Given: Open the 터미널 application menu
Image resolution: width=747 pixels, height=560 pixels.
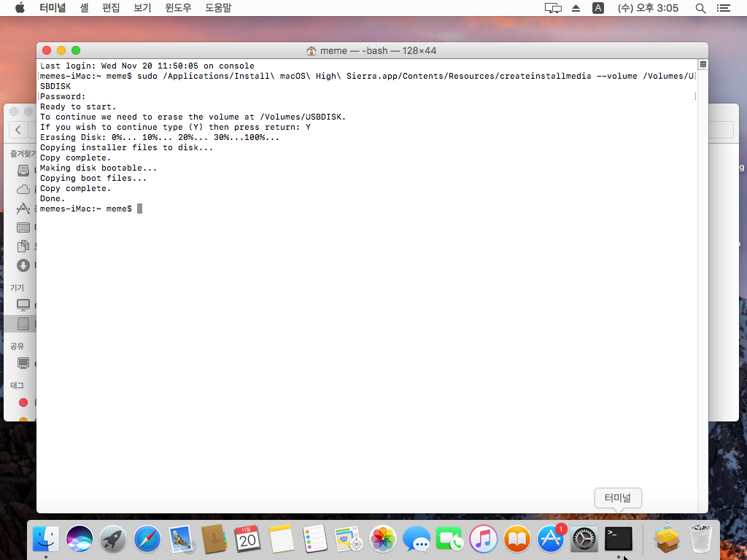Looking at the screenshot, I should tap(53, 8).
